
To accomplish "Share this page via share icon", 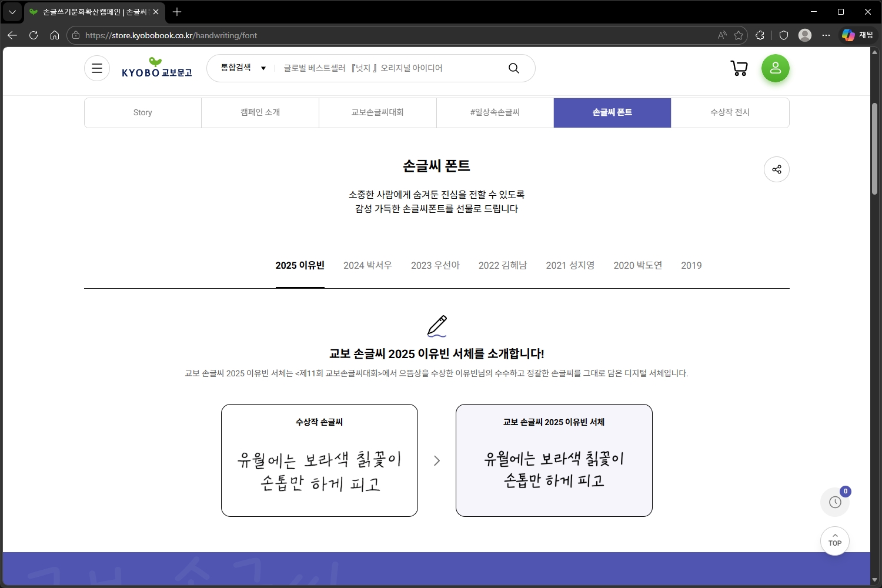I will point(777,169).
